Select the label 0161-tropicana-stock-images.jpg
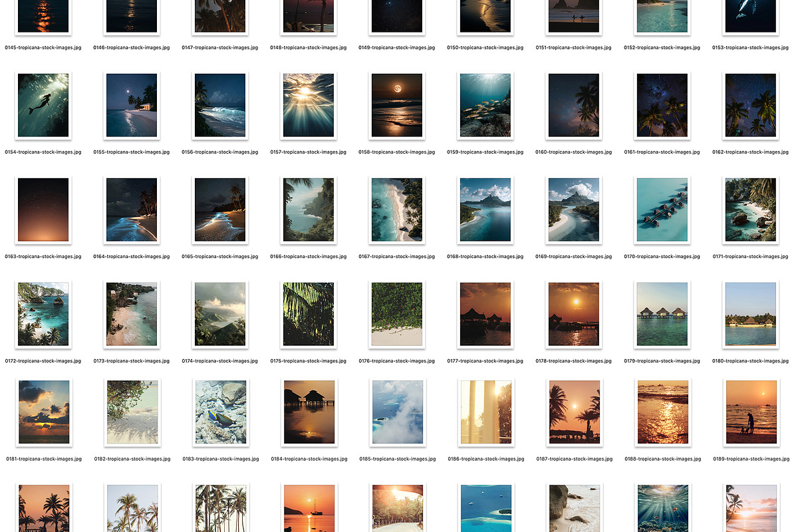This screenshot has height=532, width=798. tap(662, 152)
